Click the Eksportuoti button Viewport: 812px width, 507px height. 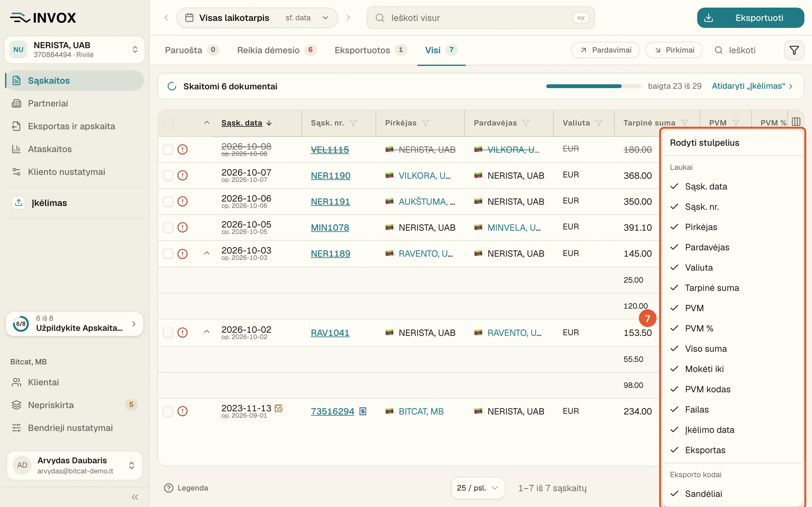(750, 18)
